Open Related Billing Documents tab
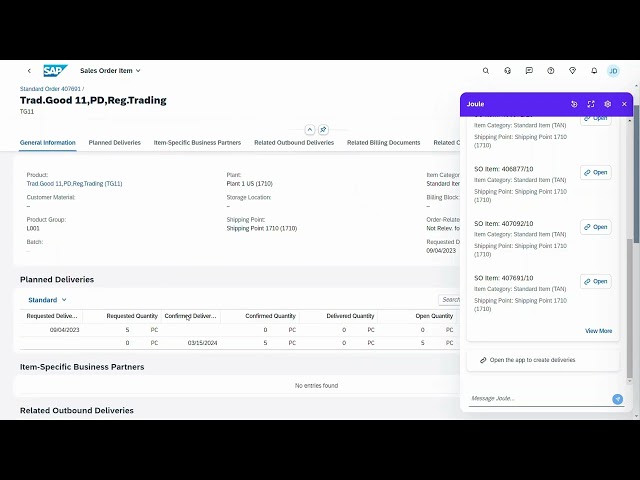The image size is (640, 480). coord(383,142)
